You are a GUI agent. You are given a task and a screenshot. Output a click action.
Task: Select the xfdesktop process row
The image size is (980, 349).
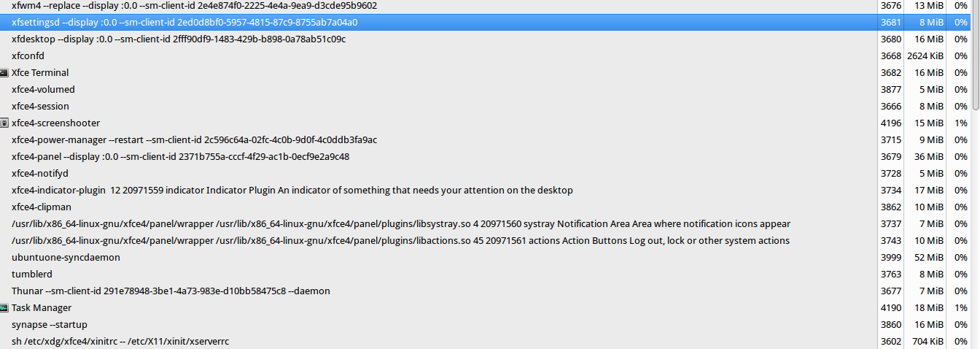[x=179, y=39]
